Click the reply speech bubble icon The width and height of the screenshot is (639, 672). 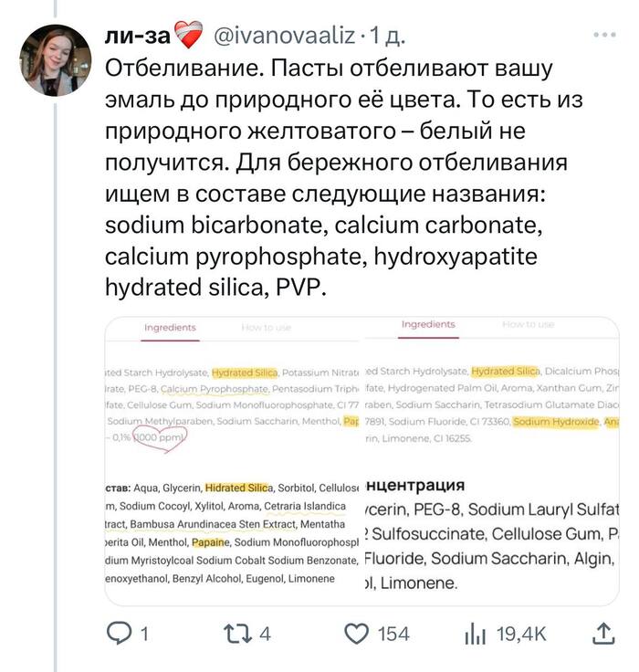119,633
